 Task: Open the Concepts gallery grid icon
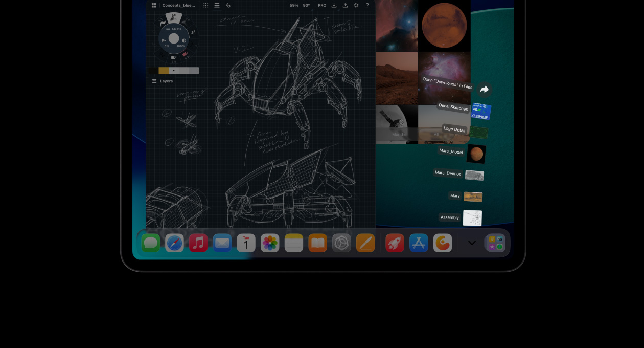pos(154,5)
